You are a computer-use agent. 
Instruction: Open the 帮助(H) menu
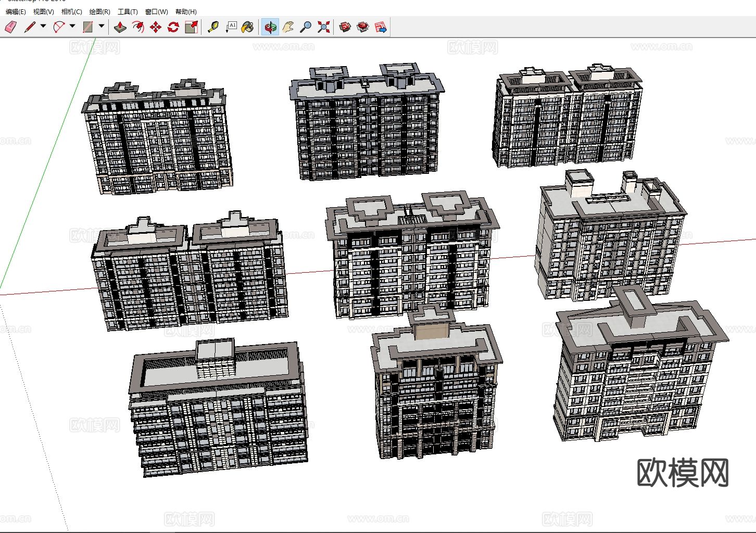(186, 11)
